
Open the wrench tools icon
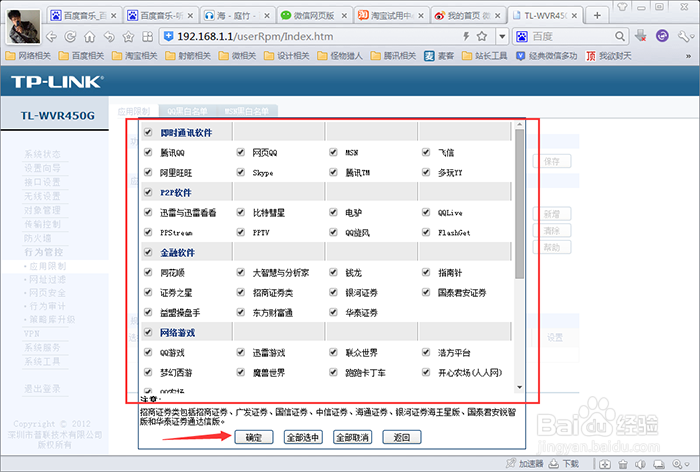point(684,36)
